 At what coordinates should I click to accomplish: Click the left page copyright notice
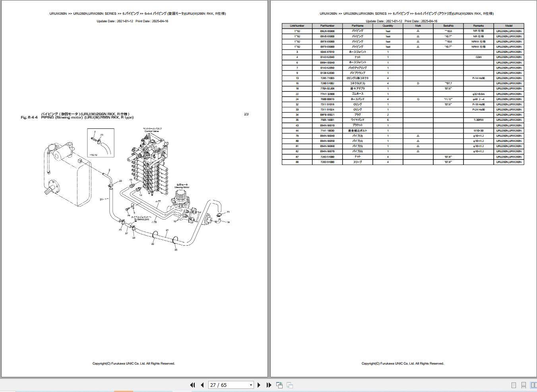point(134,363)
